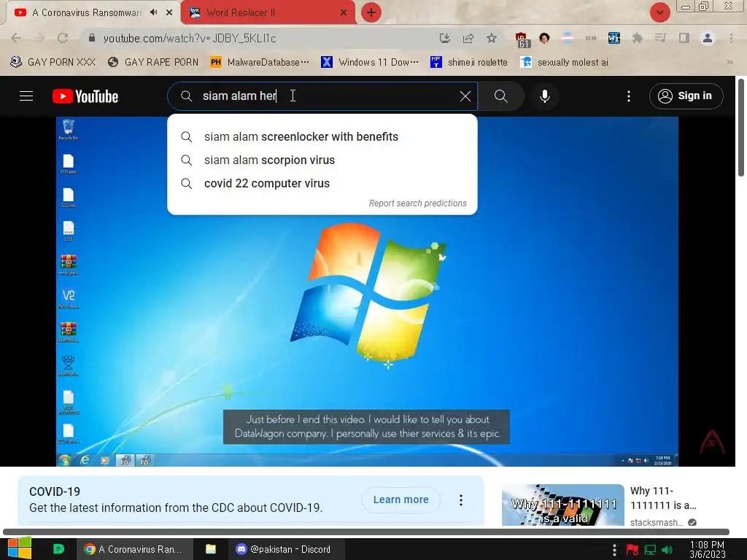Go back using the browser back arrow

click(16, 38)
